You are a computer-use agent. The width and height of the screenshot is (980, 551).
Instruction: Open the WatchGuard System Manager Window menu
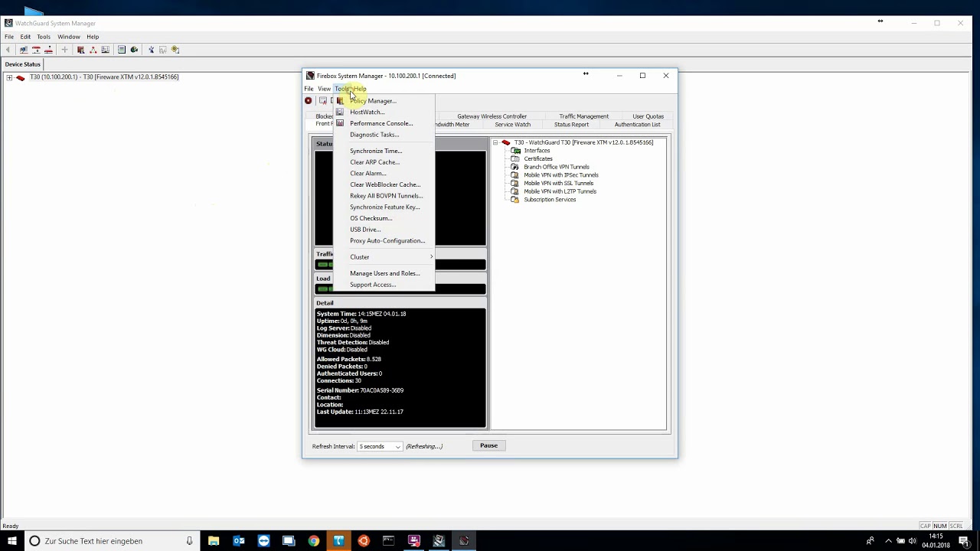(69, 37)
